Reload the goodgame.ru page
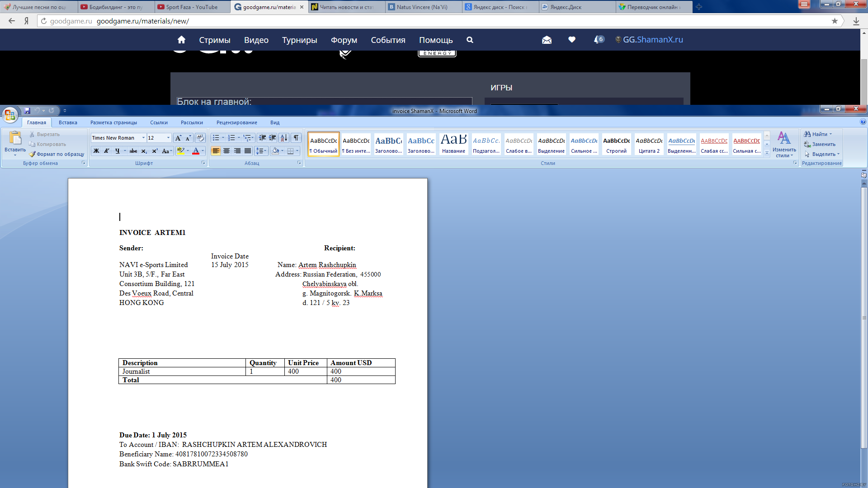 click(44, 21)
